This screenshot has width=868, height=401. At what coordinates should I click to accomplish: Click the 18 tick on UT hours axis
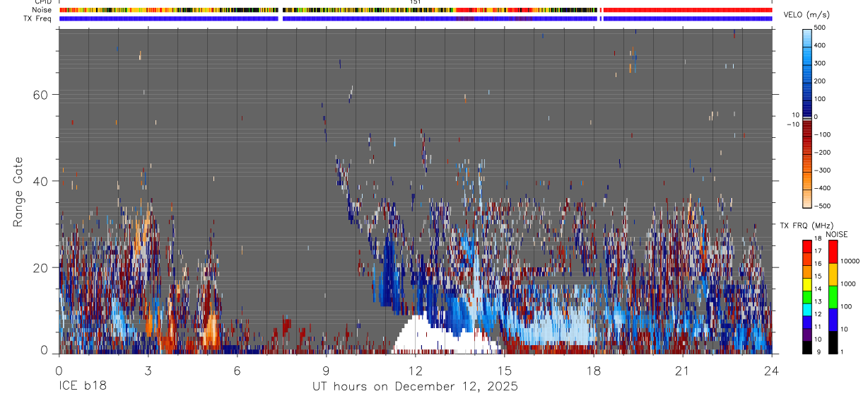point(594,370)
